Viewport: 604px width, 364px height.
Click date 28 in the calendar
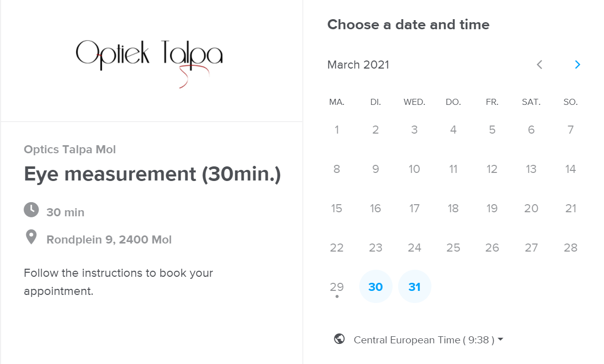click(571, 248)
